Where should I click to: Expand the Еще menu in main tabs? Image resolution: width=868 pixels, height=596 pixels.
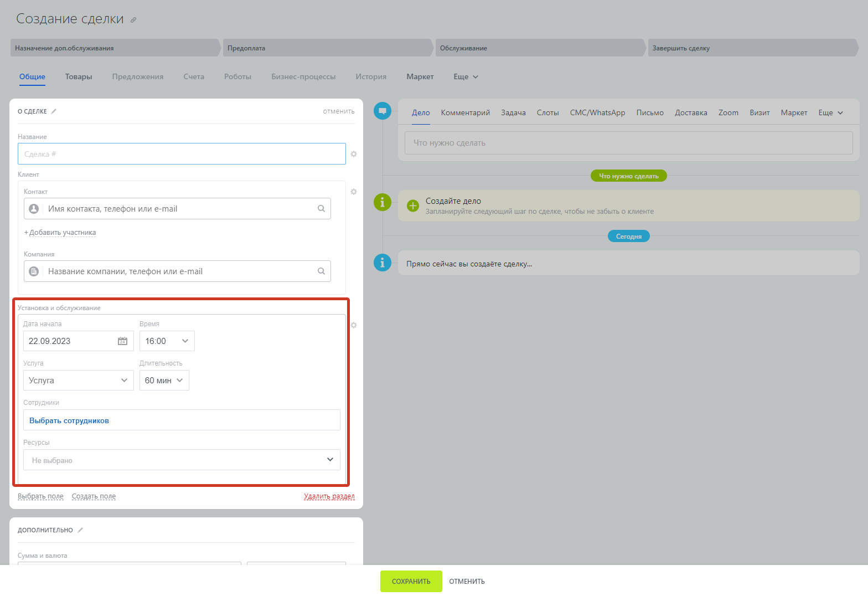click(466, 77)
